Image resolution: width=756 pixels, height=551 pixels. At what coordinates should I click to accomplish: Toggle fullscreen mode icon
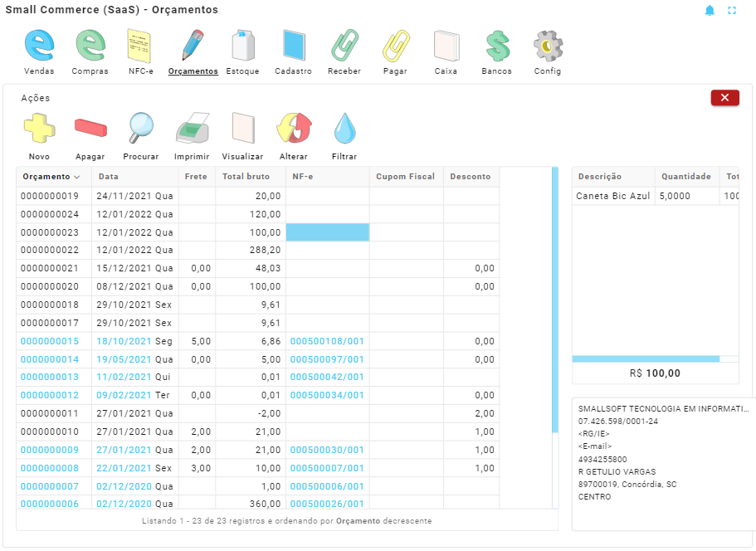[732, 11]
